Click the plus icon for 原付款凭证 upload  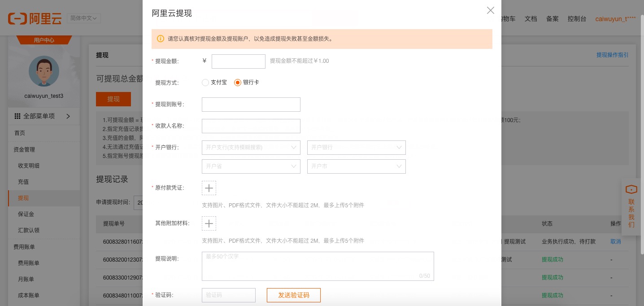click(209, 188)
